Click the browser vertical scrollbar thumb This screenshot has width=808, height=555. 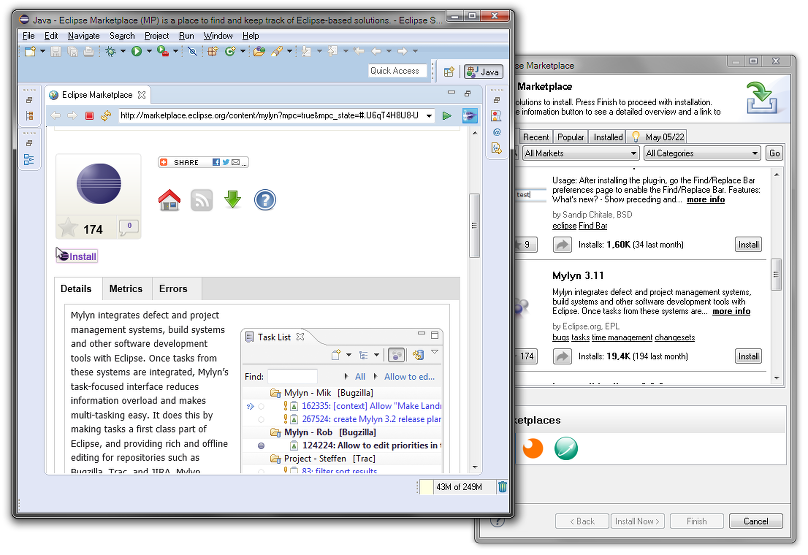click(x=474, y=225)
